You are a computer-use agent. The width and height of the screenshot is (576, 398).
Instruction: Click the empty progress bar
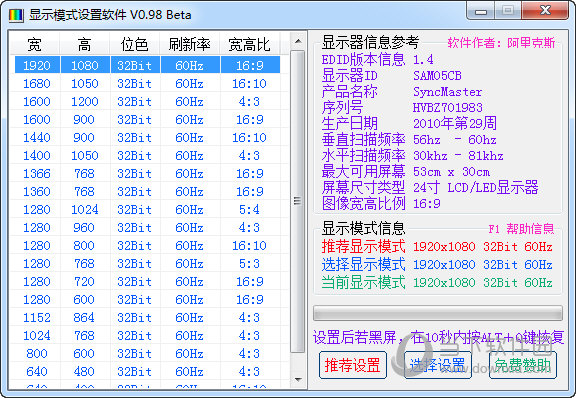(438, 313)
